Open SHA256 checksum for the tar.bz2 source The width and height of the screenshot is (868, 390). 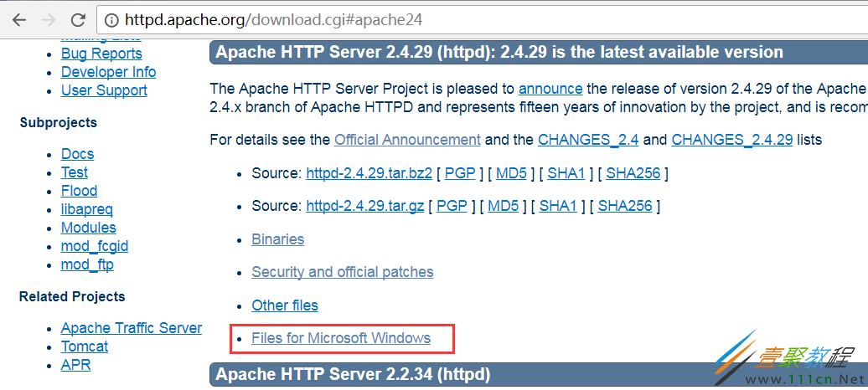tap(633, 173)
